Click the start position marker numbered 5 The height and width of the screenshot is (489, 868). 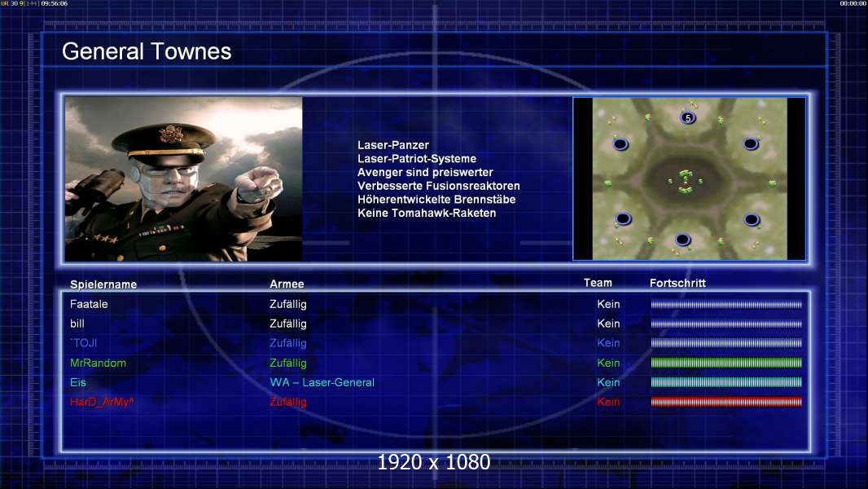pos(687,118)
